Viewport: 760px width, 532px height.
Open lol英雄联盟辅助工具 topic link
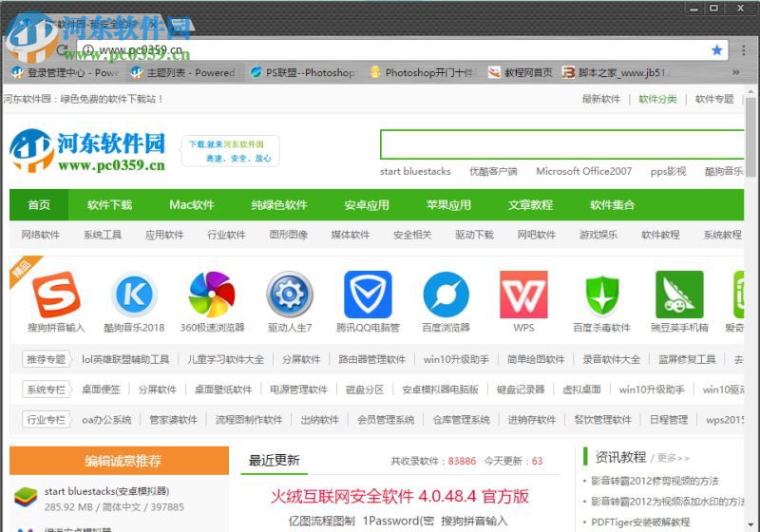(125, 359)
